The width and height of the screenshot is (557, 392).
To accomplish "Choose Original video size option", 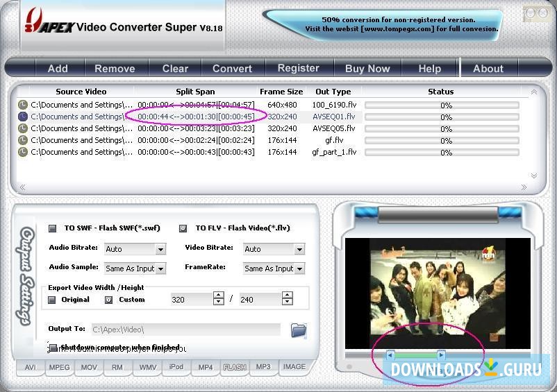I will [x=52, y=300].
